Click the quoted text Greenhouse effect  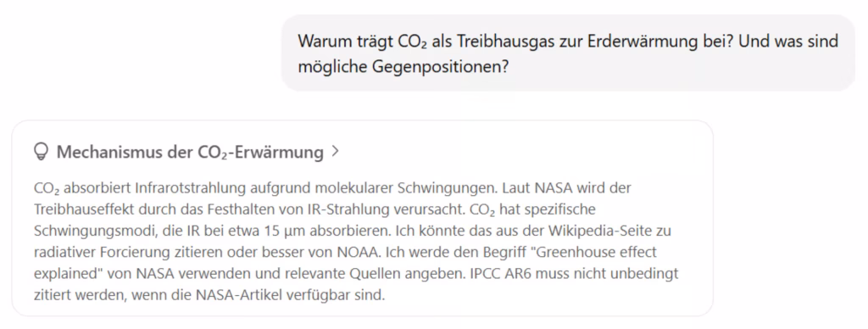point(594,252)
